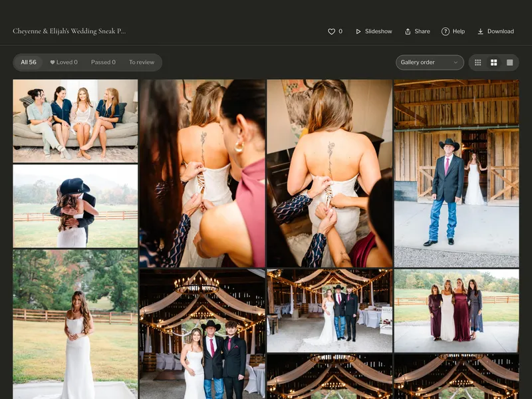Open back-of-dress lacing photo, two helpers' hands
Screen dimensions: 532x399
329,174
